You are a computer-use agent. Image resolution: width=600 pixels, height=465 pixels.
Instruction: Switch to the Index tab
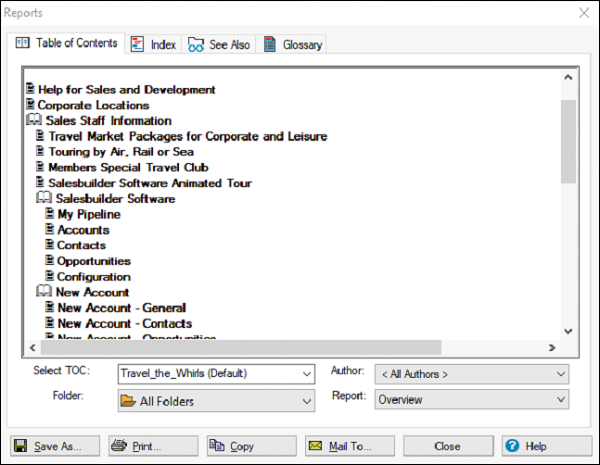tap(153, 44)
